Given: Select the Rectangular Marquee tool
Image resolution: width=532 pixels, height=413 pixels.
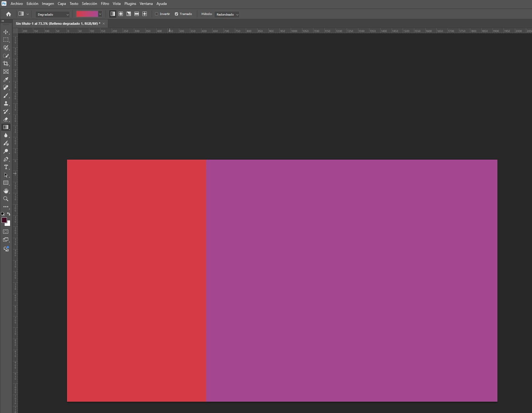Looking at the screenshot, I should point(6,40).
